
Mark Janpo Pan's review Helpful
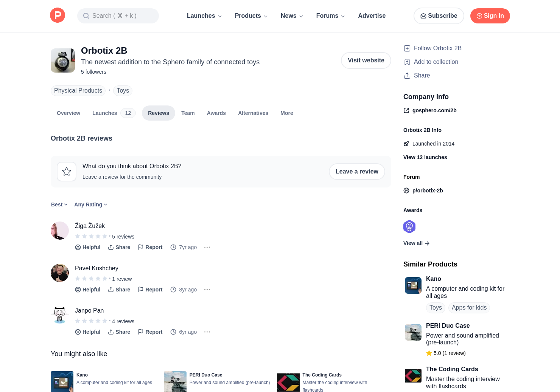(88, 332)
